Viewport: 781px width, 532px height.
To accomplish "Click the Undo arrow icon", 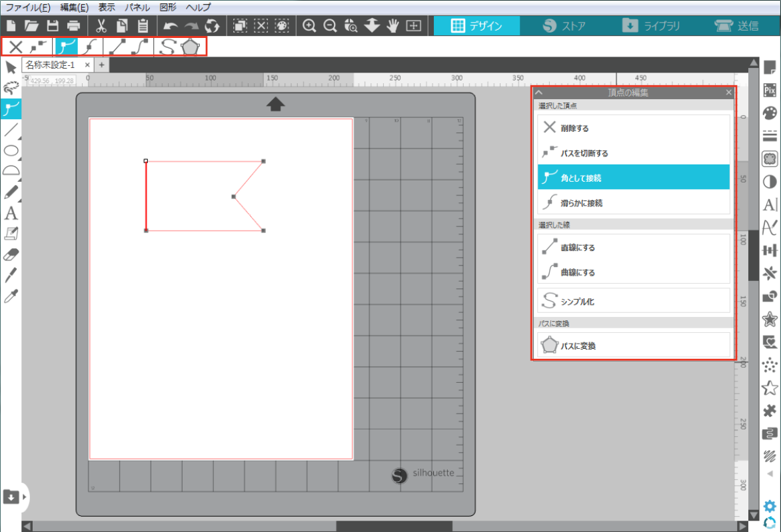I will coord(171,26).
